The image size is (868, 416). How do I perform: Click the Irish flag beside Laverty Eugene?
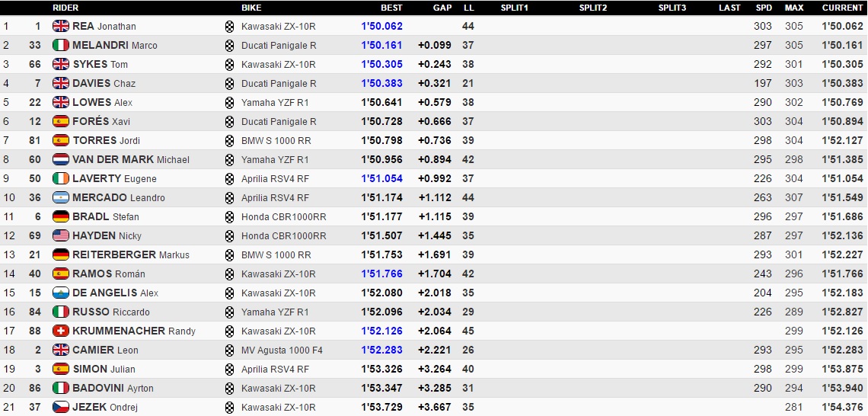[x=61, y=178]
